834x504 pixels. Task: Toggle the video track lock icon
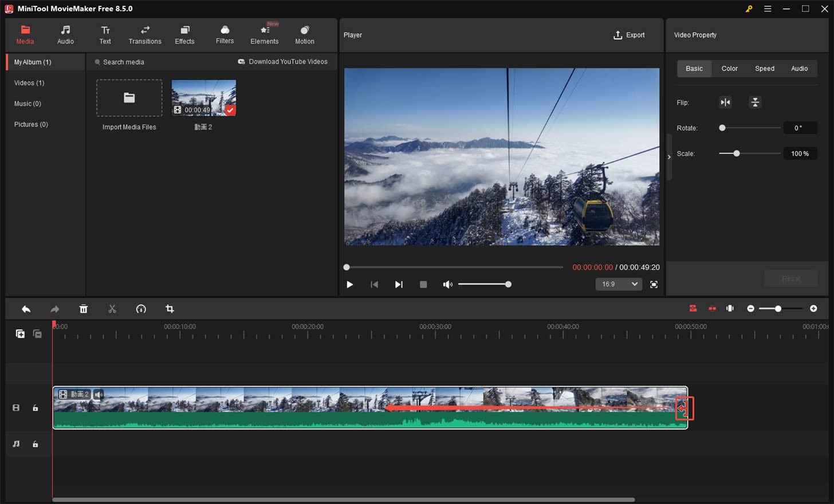pos(35,407)
